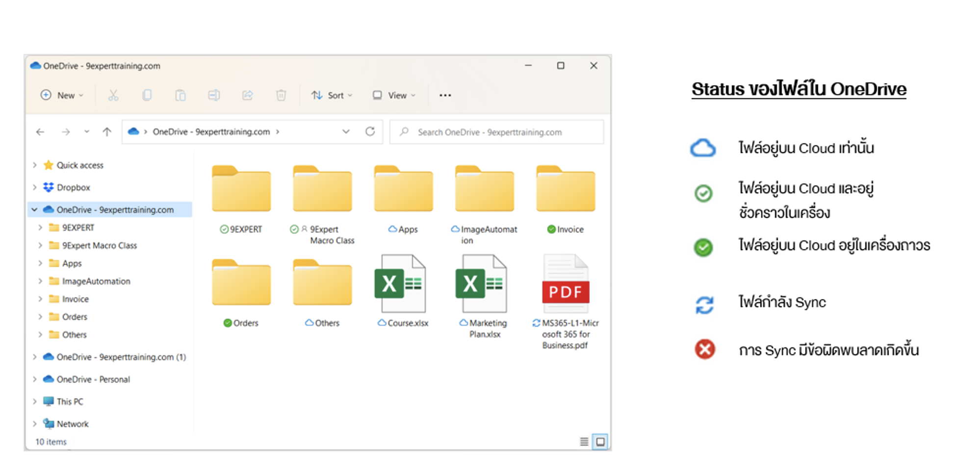This screenshot has height=471, width=980.
Task: Click the Back navigation button
Action: 40,131
